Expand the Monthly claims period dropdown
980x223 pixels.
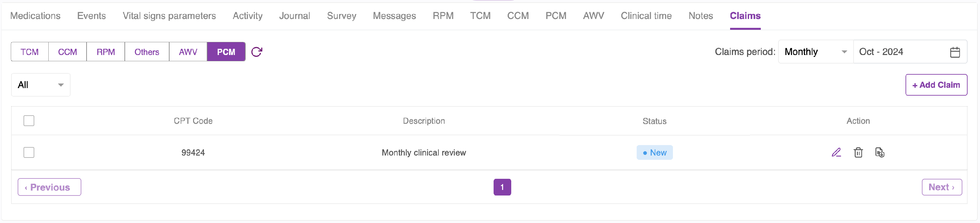click(x=816, y=52)
